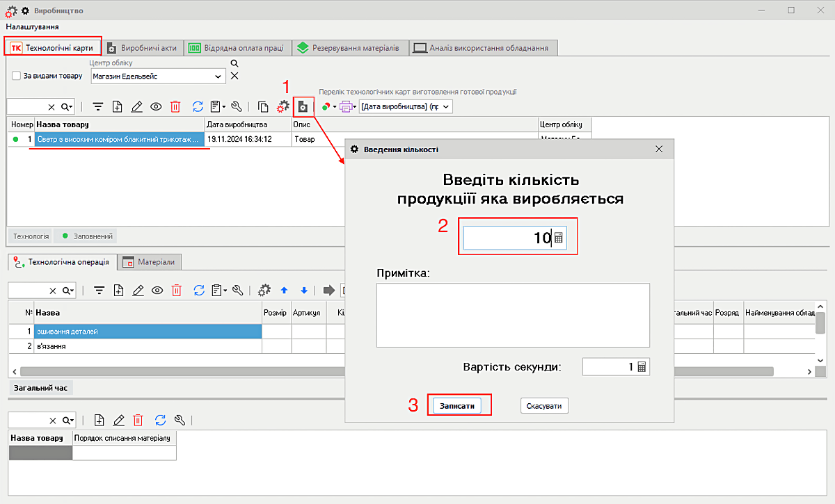
Task: Move operation down with blue down arrow
Action: (303, 291)
